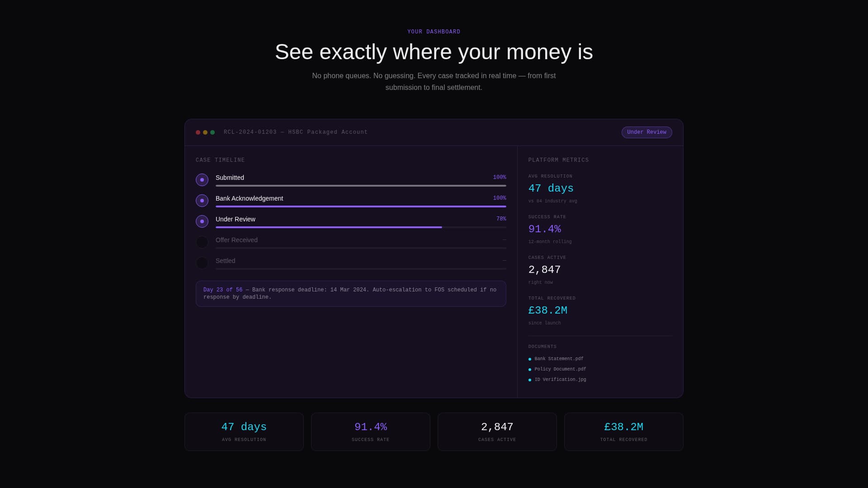The width and height of the screenshot is (868, 488).
Task: Click the 'Settled' step label
Action: (x=225, y=261)
